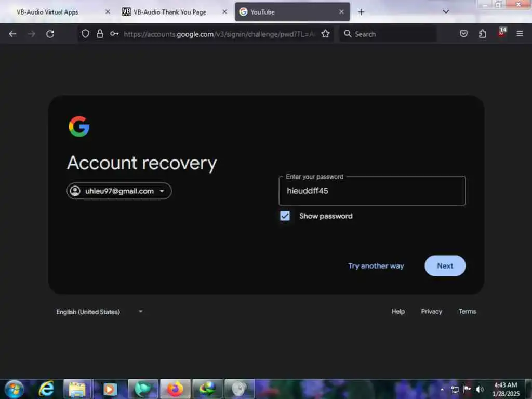
Task: Open a new browser tab
Action: click(x=361, y=12)
